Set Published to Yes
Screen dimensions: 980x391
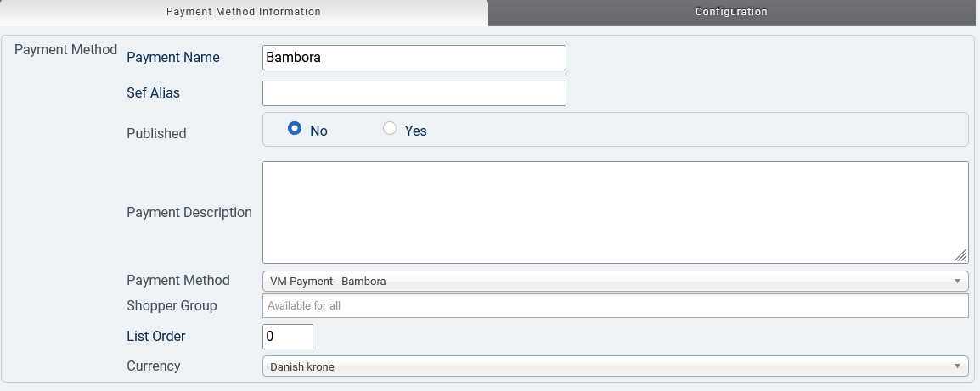click(390, 129)
